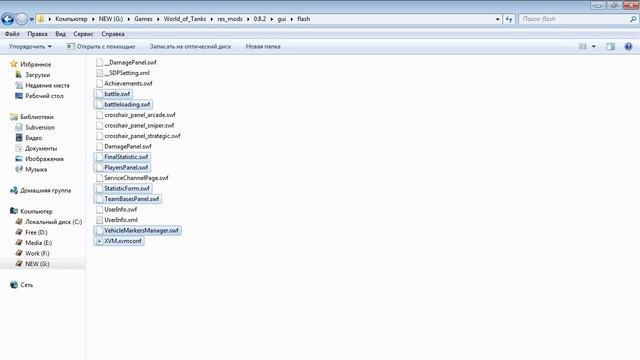The image size is (640, 360).
Task: Open the view options dropdown arrow
Action: click(593, 47)
